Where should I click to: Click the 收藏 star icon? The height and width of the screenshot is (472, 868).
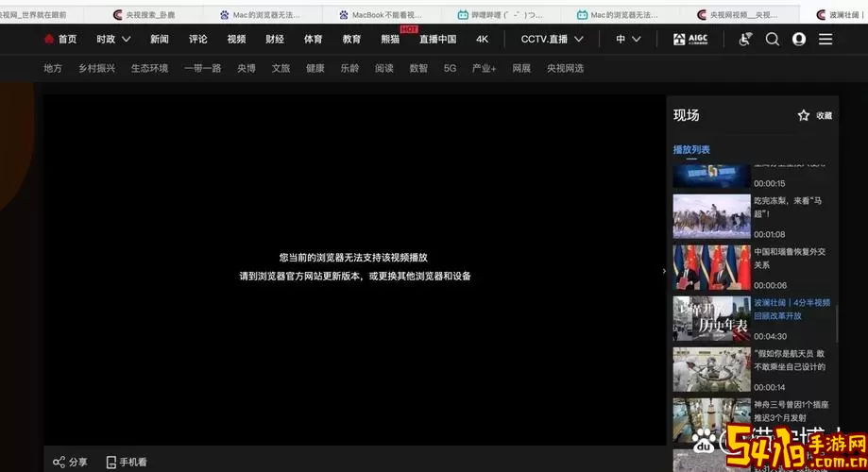coord(803,115)
